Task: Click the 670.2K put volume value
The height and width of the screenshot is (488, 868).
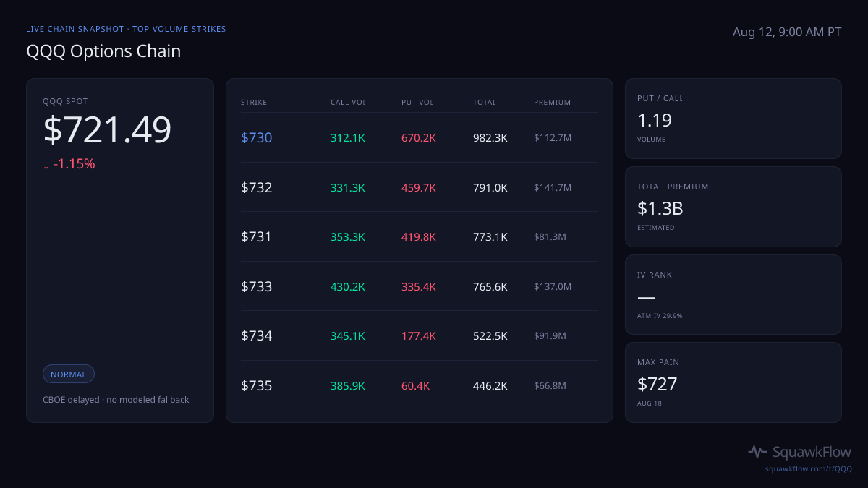Action: pos(419,137)
